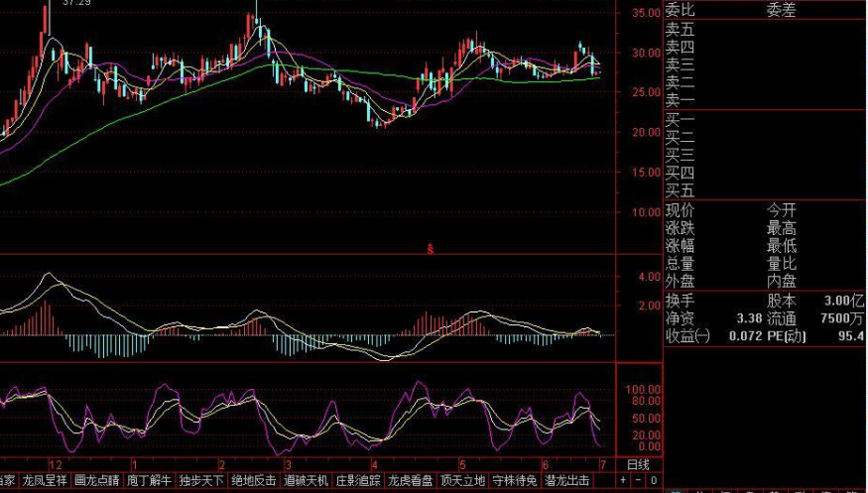This screenshot has width=868, height=493.
Task: Click the 日线 daily period button
Action: pyautogui.click(x=638, y=465)
